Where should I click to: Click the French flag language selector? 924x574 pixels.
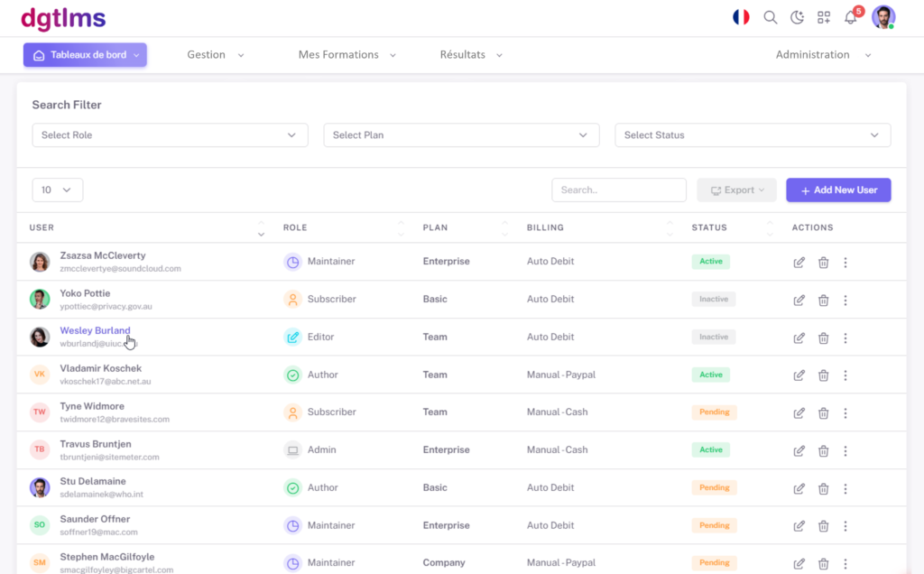pos(741,16)
